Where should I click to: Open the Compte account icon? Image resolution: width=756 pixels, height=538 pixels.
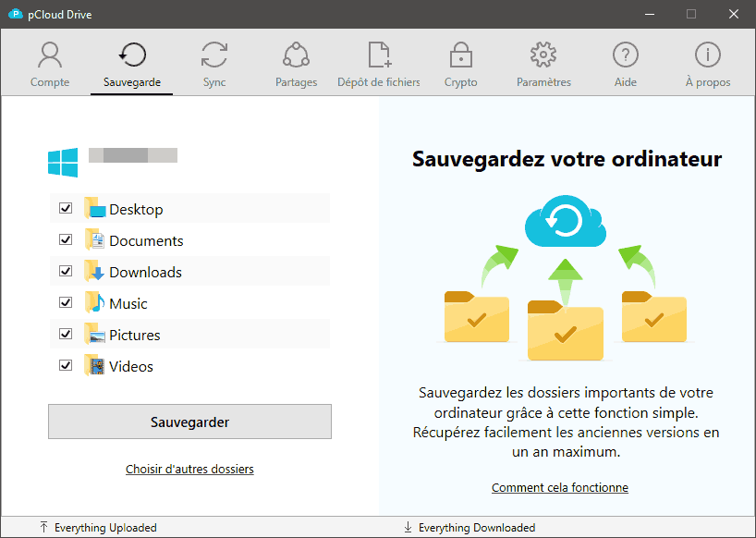[x=50, y=55]
